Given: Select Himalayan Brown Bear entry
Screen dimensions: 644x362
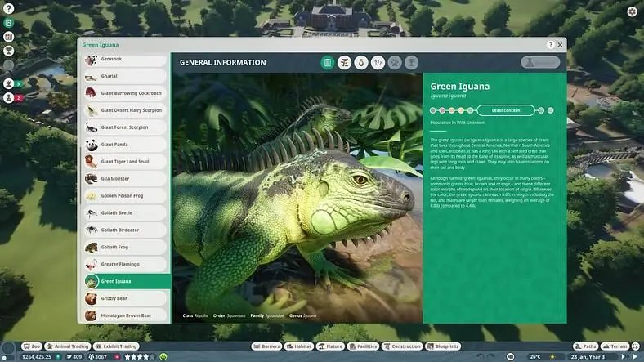Looking at the screenshot, I should (125, 315).
